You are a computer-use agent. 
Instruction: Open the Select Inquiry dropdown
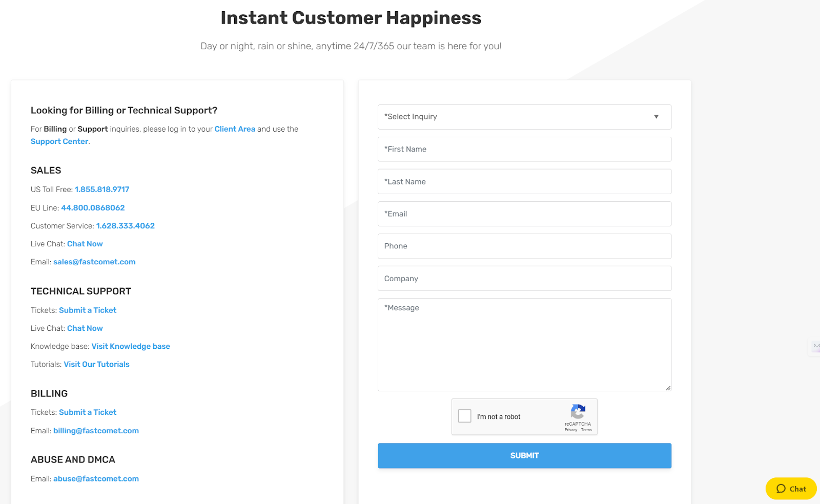(524, 117)
